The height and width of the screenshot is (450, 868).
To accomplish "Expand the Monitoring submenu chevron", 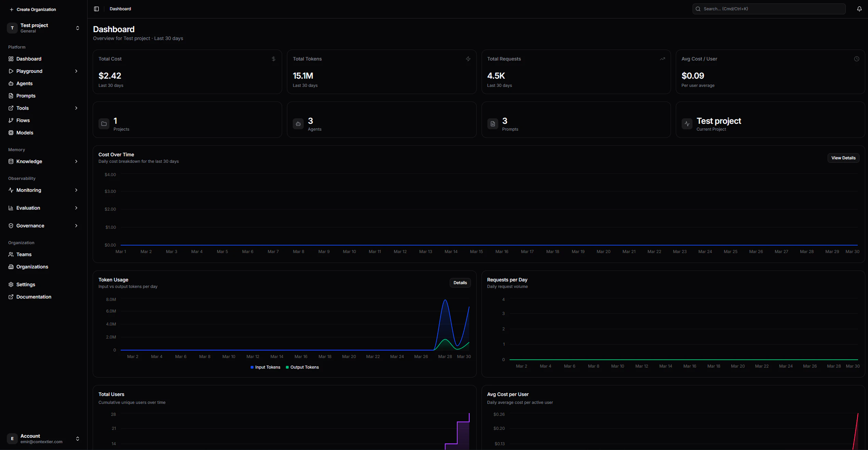I will pyautogui.click(x=76, y=190).
